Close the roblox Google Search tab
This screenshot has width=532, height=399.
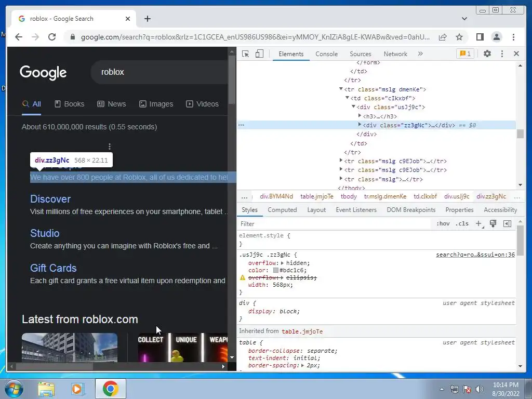128,19
